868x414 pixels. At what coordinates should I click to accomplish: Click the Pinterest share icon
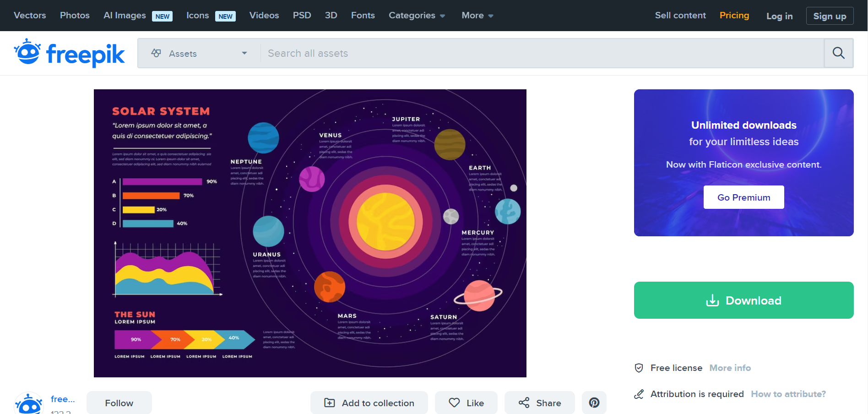[x=594, y=403]
